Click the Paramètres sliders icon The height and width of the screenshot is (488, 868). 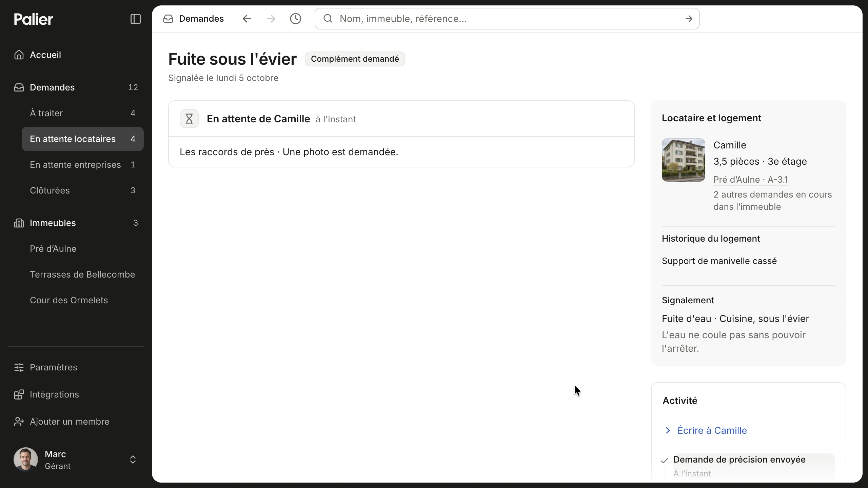click(19, 367)
